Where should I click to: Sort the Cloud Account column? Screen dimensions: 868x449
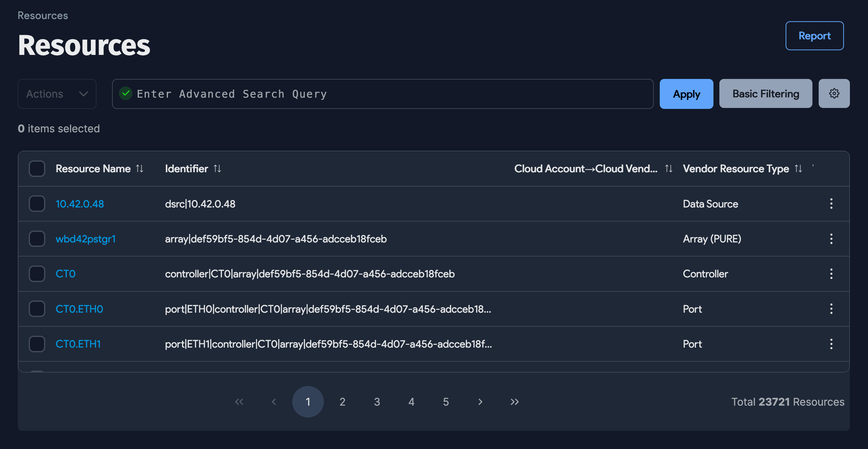point(669,169)
